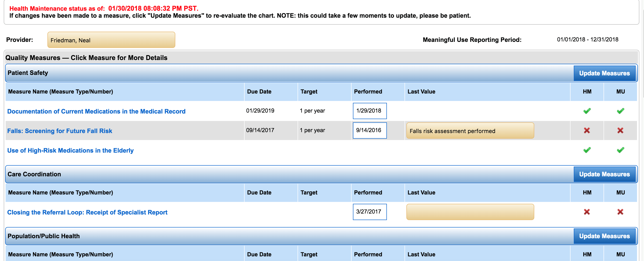Open Falls risk assessment performed value field
644x261 pixels.
[470, 131]
